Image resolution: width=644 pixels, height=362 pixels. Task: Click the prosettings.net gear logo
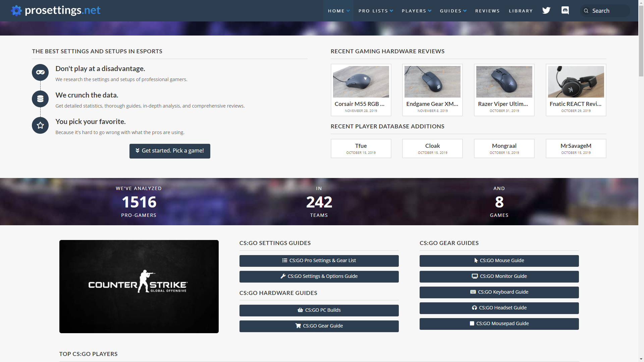16,11
